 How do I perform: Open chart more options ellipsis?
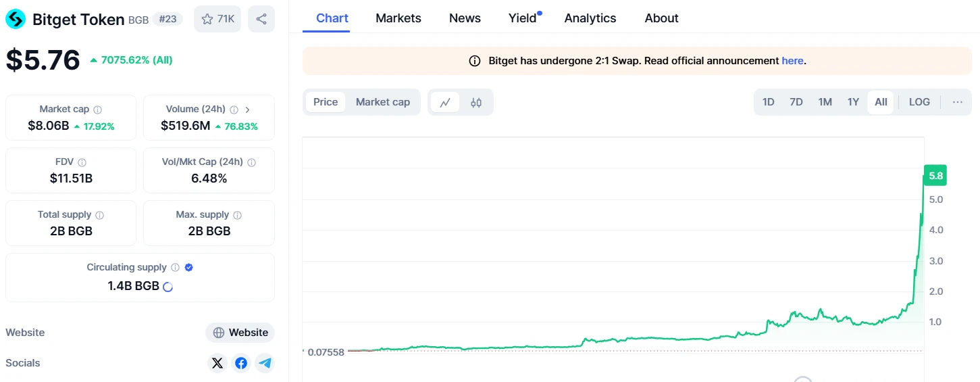coord(958,102)
